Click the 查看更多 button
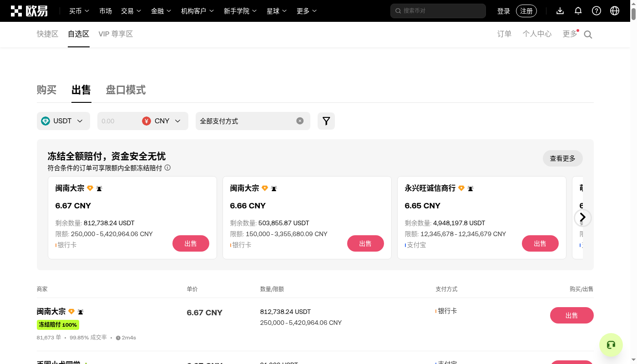 click(x=563, y=158)
